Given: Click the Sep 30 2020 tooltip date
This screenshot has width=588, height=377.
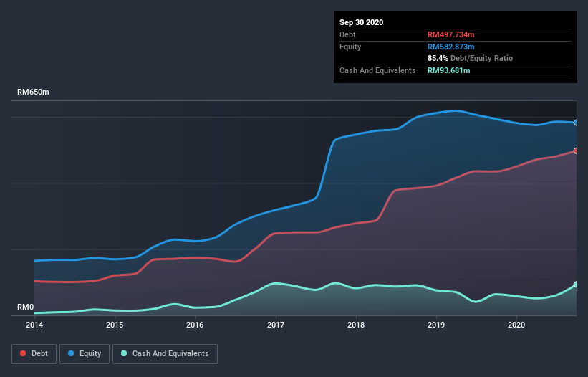Looking at the screenshot, I should 361,22.
